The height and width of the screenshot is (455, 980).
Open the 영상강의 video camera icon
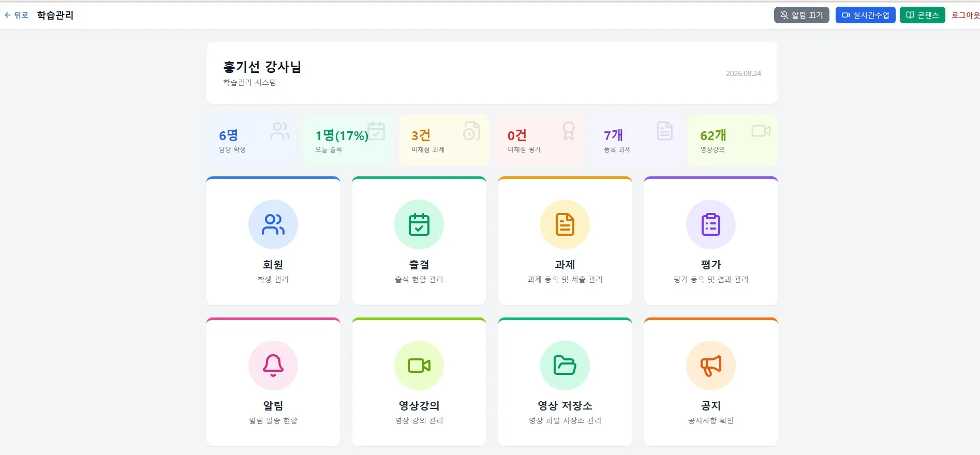tap(419, 366)
